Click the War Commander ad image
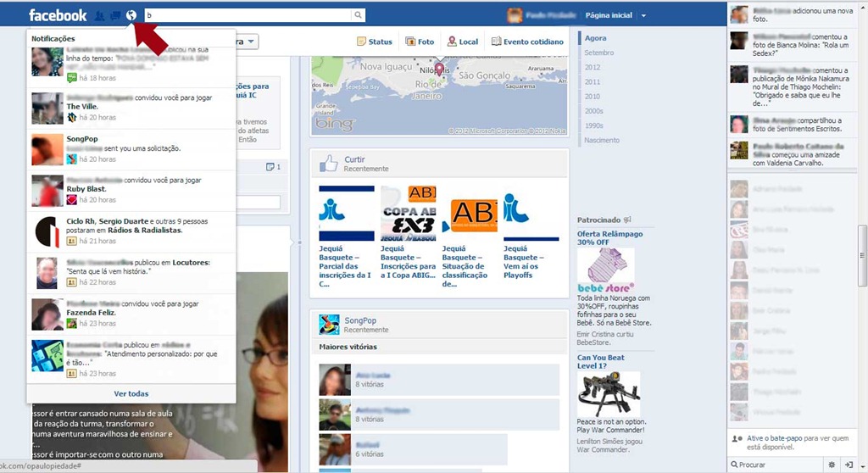The image size is (868, 473). point(609,394)
